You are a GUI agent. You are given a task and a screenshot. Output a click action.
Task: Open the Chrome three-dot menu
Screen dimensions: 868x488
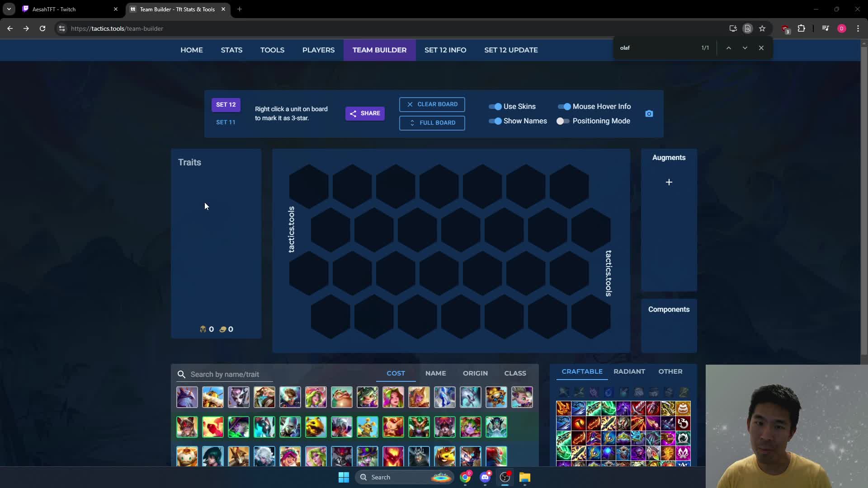click(858, 28)
